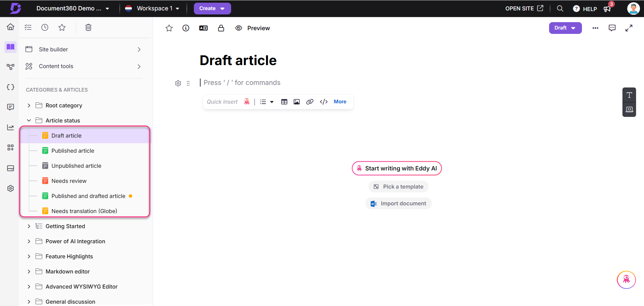Open the Draft status dropdown

pyautogui.click(x=565, y=28)
